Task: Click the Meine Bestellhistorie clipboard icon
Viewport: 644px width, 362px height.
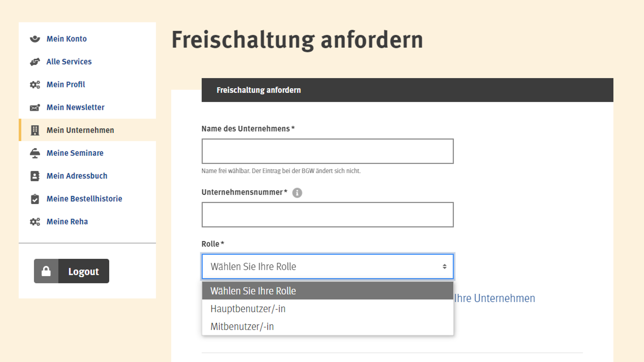Action: [35, 199]
